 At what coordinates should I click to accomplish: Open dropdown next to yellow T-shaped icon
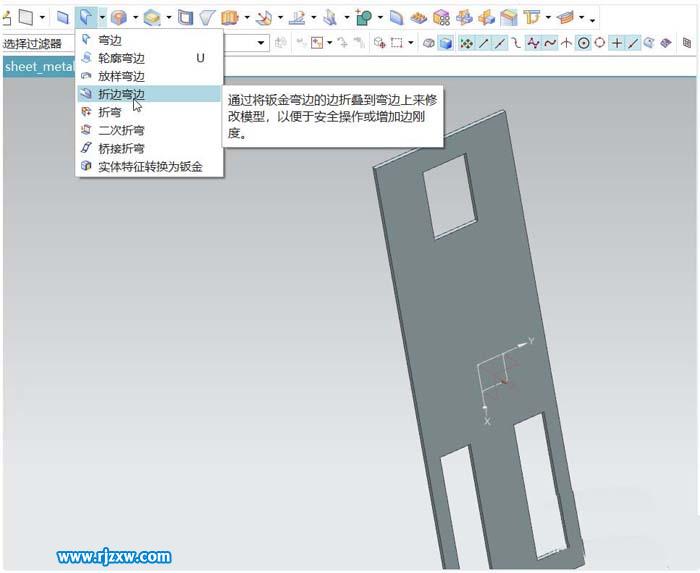pyautogui.click(x=548, y=18)
